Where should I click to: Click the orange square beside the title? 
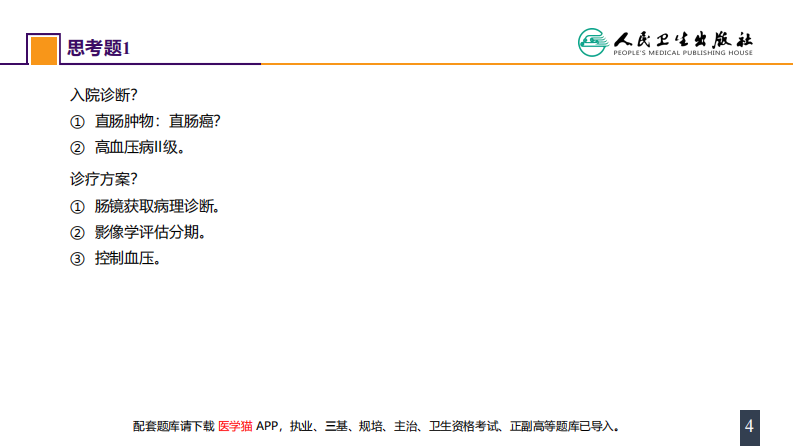tap(44, 51)
